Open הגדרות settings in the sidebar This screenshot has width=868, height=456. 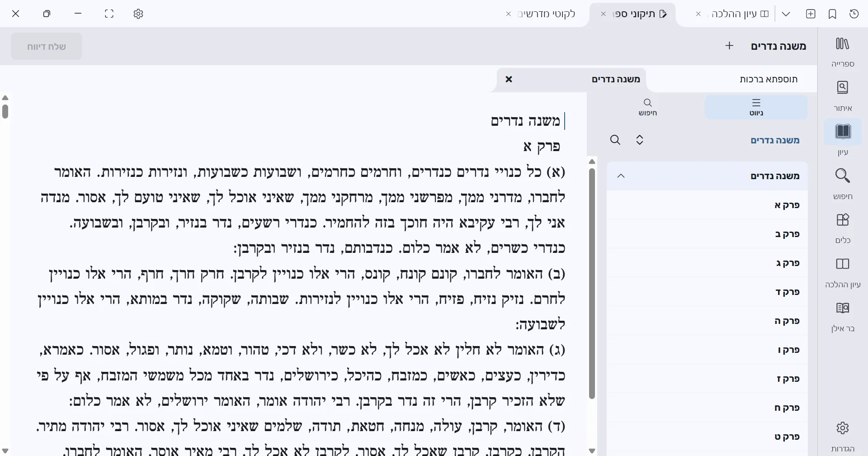tap(843, 436)
